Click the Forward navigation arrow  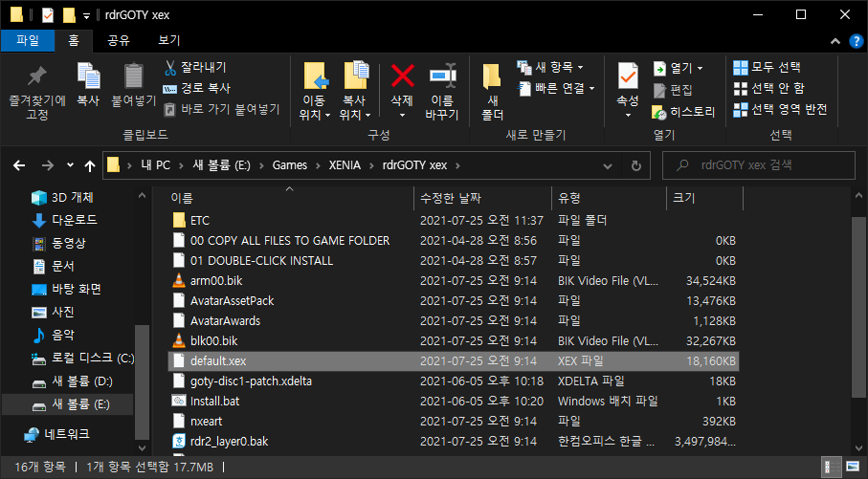pyautogui.click(x=48, y=165)
